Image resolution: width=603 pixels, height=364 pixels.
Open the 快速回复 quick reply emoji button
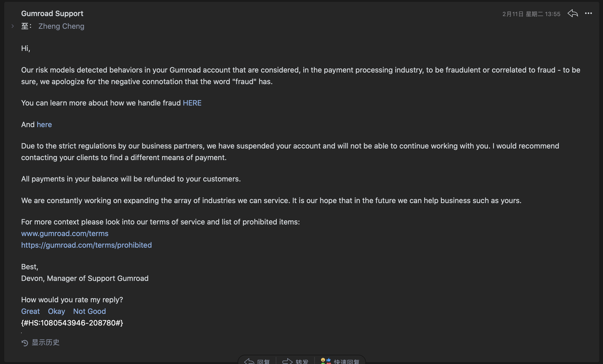[340, 361]
